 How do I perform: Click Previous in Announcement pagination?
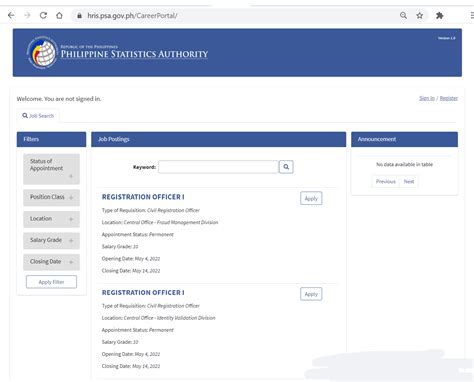click(386, 182)
